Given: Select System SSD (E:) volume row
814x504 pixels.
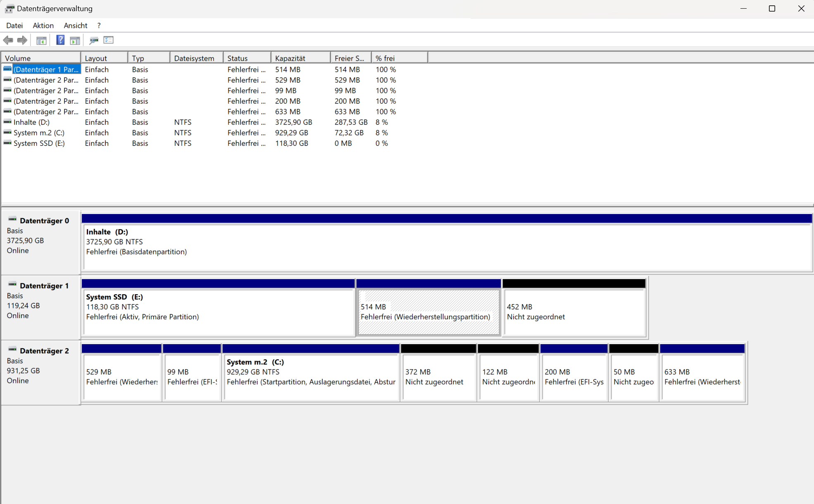Looking at the screenshot, I should (x=39, y=143).
